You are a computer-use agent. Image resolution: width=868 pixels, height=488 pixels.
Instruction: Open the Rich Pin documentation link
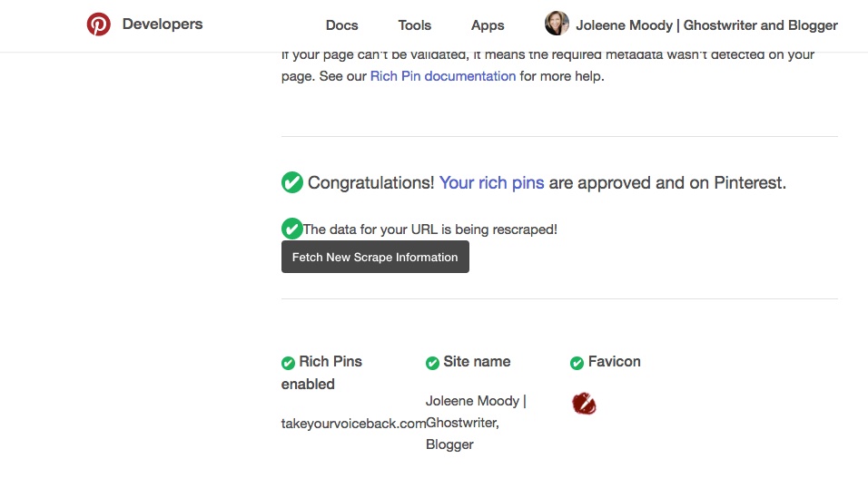pos(443,76)
